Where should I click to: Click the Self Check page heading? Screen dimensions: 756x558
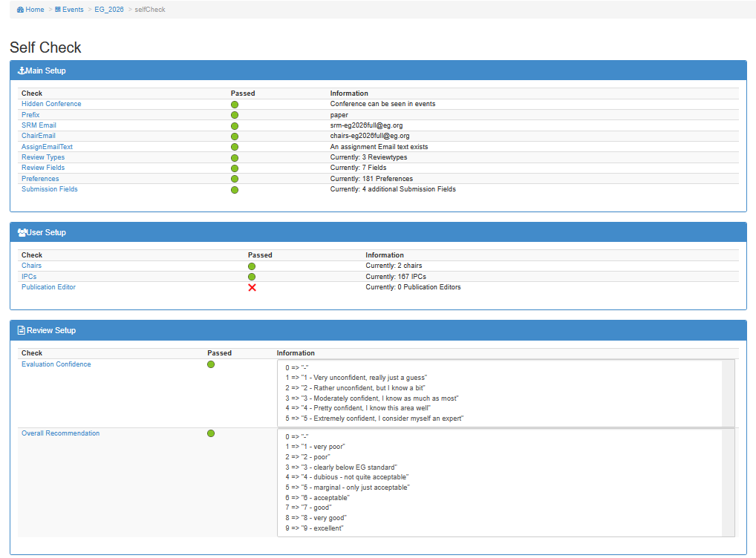[45, 47]
